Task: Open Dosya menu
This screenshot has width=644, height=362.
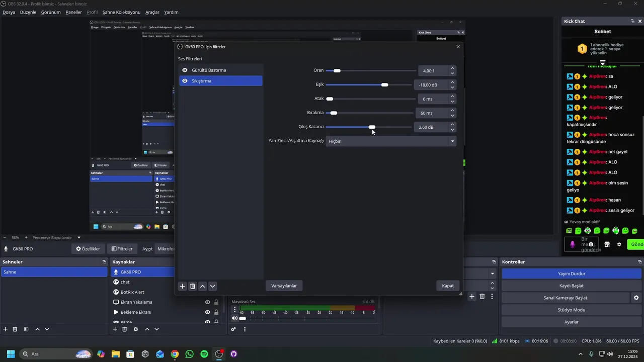Action: [x=9, y=12]
